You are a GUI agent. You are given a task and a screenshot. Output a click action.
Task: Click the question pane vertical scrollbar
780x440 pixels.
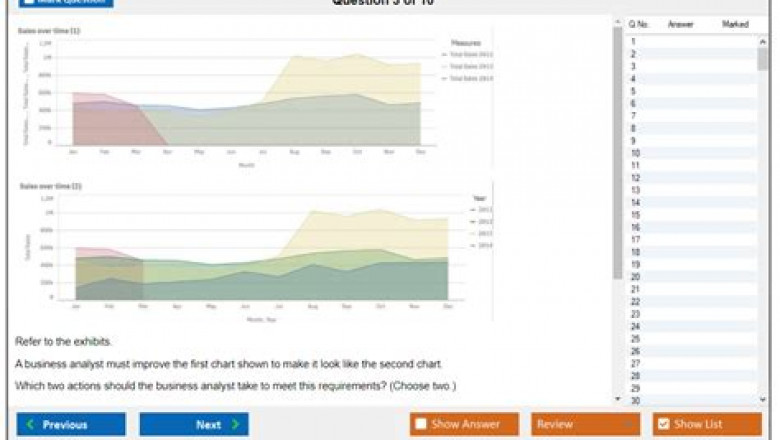617,150
